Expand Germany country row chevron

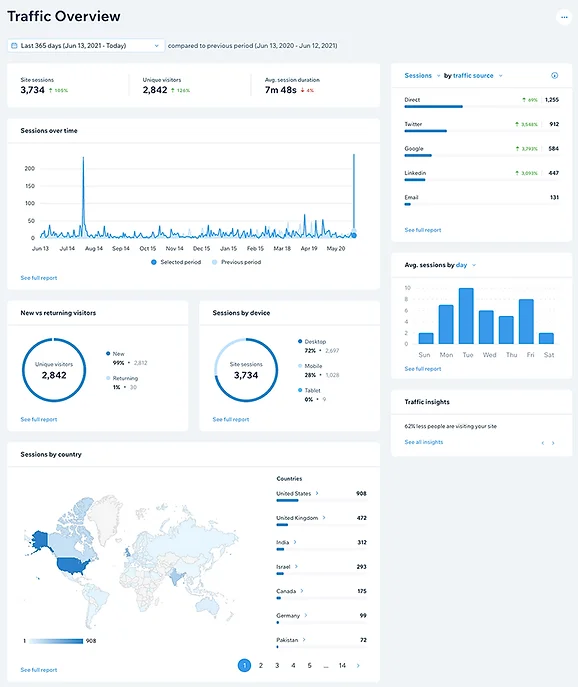tap(305, 616)
